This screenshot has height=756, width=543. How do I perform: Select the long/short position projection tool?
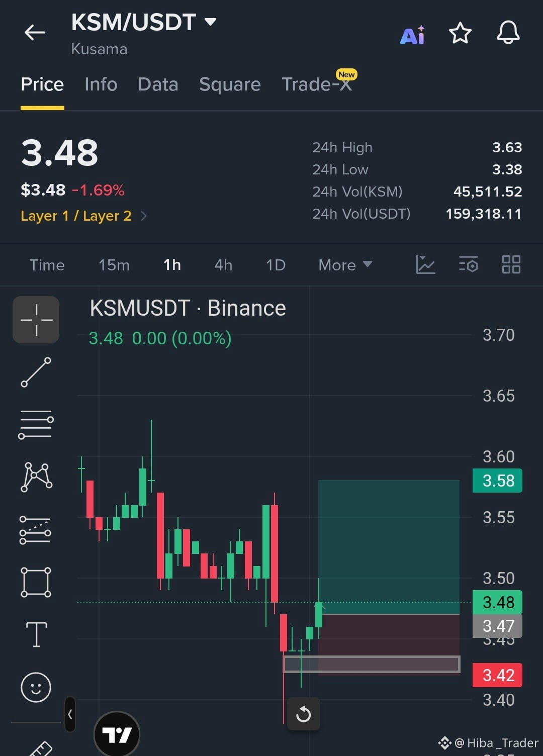pyautogui.click(x=35, y=530)
